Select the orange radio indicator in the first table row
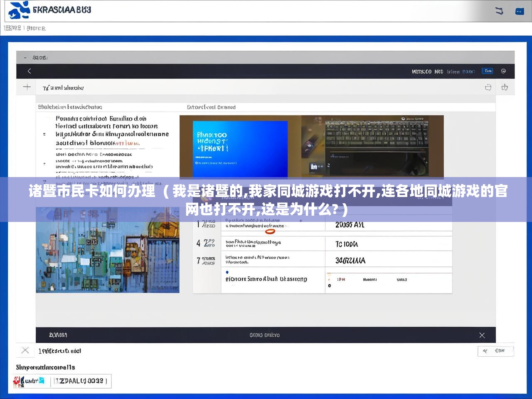Screen dimensions: 532x399 point(269,231)
